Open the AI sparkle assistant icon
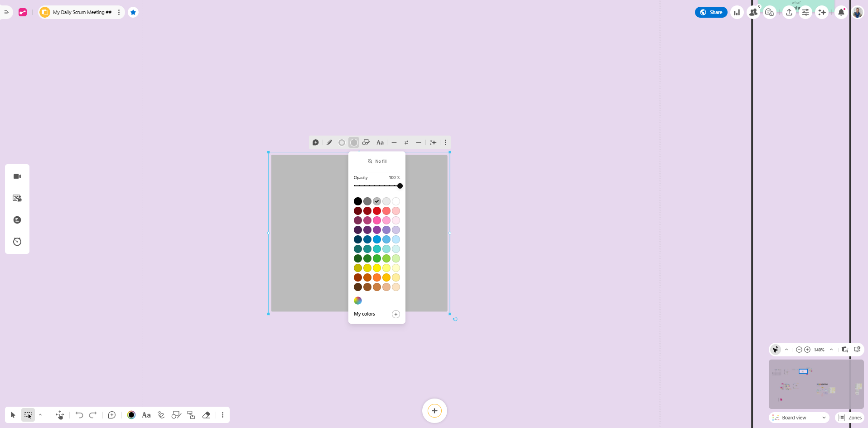This screenshot has width=868, height=428. [x=822, y=12]
